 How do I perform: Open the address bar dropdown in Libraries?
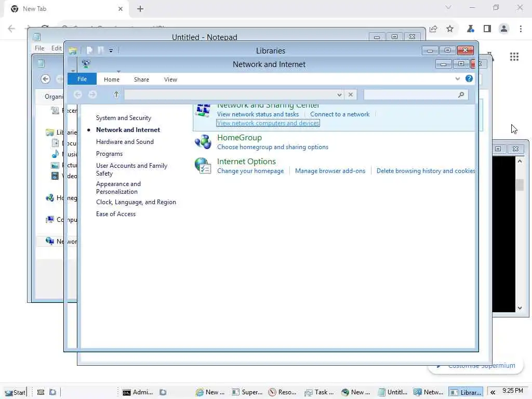point(339,95)
